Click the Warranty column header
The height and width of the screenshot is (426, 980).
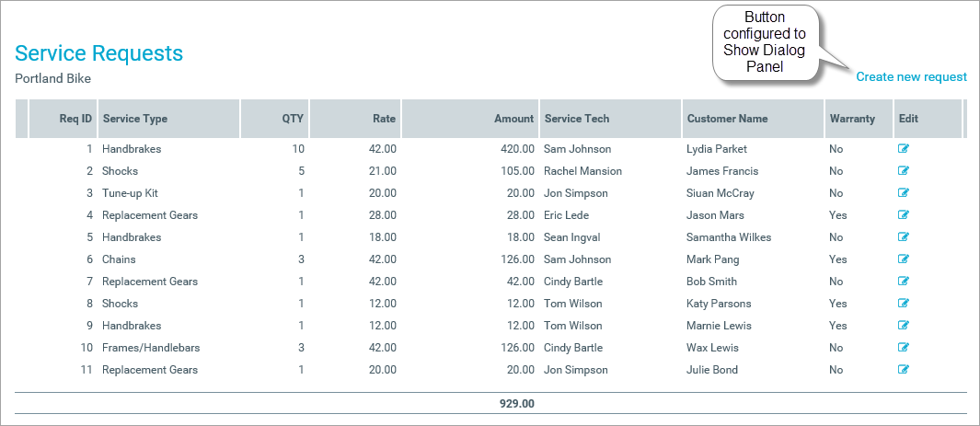[852, 119]
